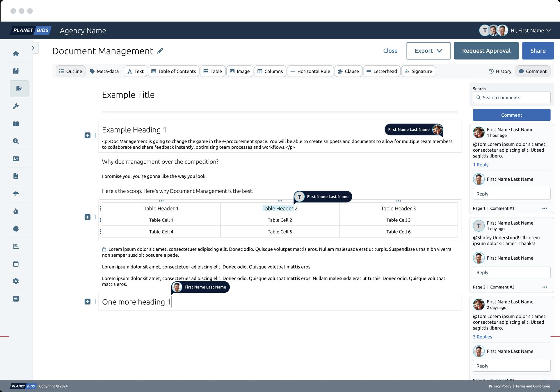This screenshot has width=560, height=392.
Task: Open settings gear icon in sidebar
Action: tap(16, 281)
